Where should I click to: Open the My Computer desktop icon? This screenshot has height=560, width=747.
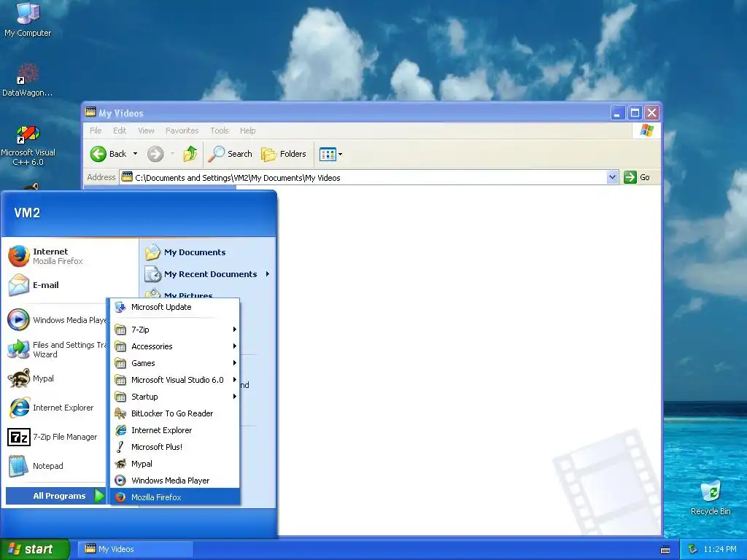[28, 20]
